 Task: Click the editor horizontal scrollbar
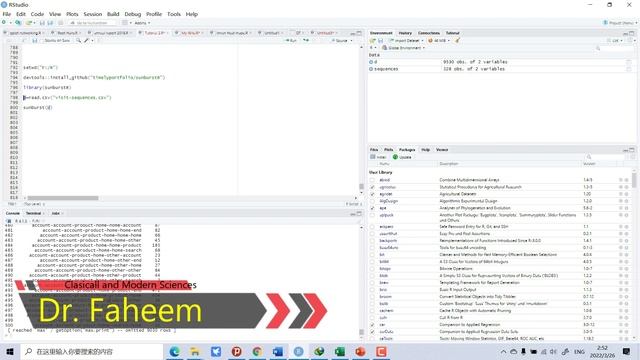(63, 198)
